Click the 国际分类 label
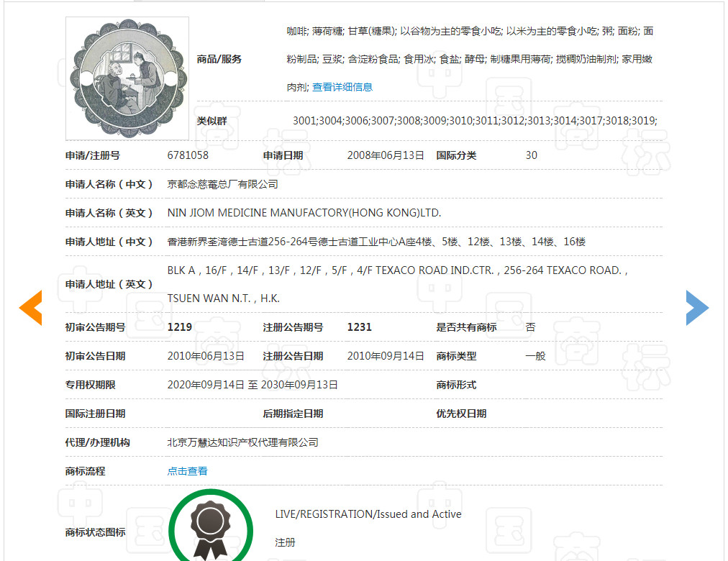The image size is (728, 561). tap(456, 155)
